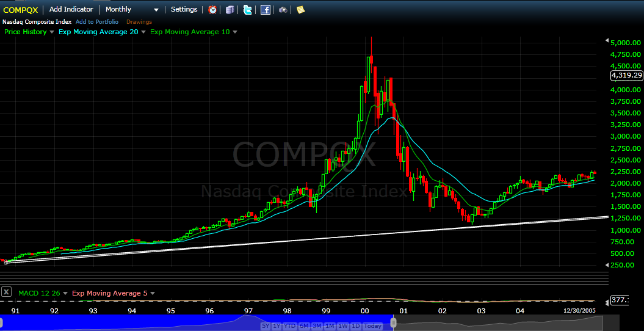Click the trendline anchor circle at 1991

5,263
